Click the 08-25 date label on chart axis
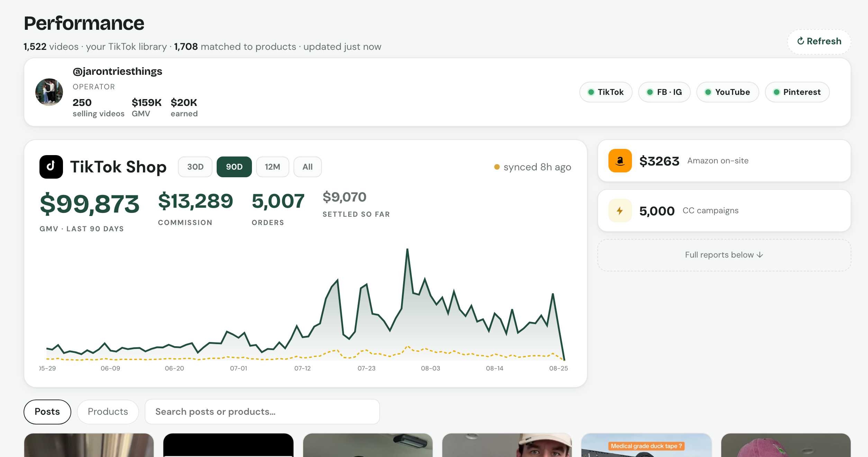The width and height of the screenshot is (868, 457). (x=558, y=368)
